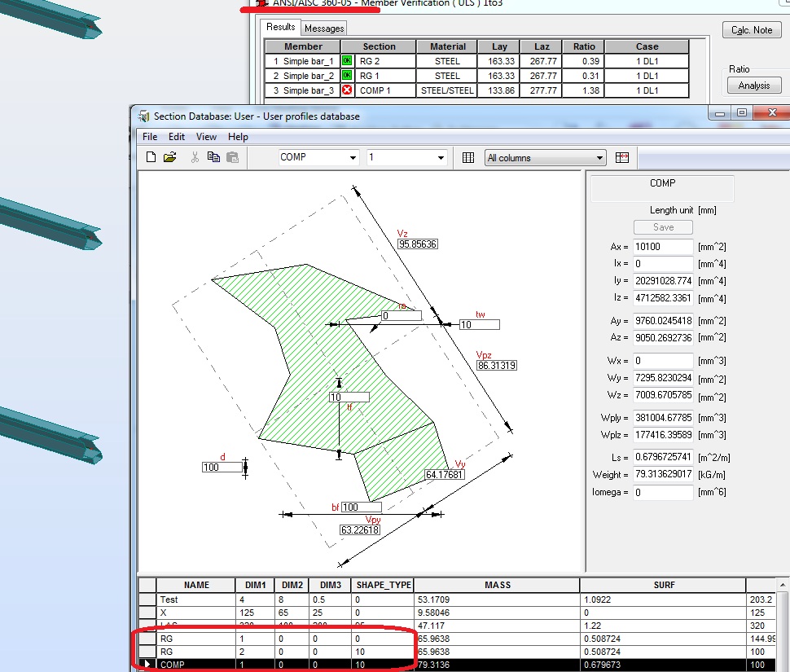Open the All columns filter dropdown
This screenshot has width=790, height=672.
click(600, 156)
